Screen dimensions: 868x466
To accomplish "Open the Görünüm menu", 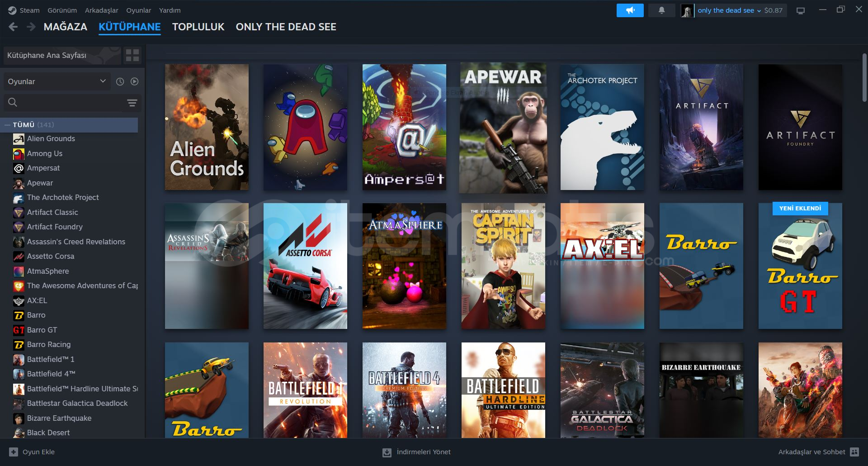I will tap(62, 10).
